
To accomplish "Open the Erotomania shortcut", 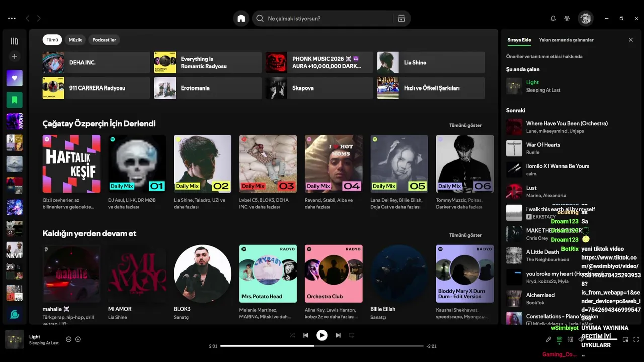I will coord(208,88).
